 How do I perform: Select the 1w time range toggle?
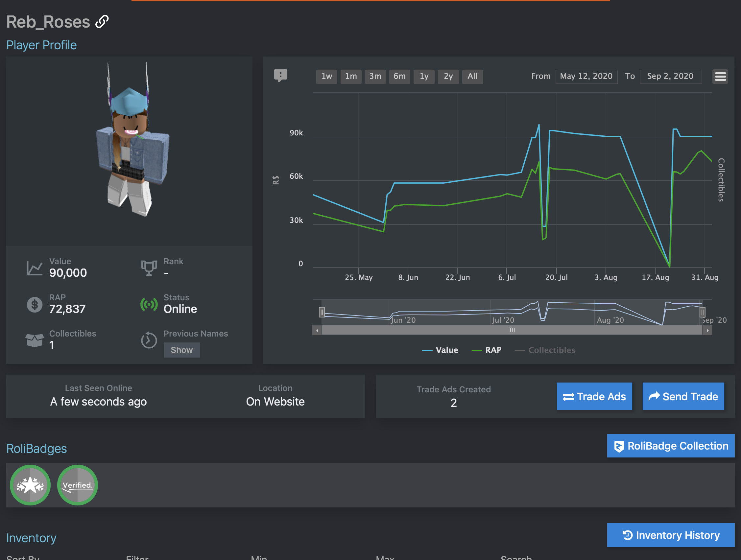pyautogui.click(x=327, y=76)
